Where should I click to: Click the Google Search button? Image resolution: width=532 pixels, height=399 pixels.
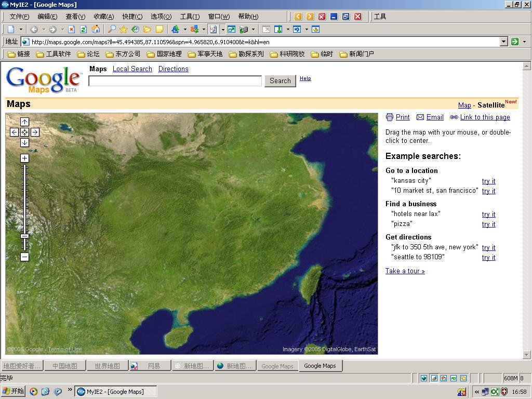coord(280,81)
